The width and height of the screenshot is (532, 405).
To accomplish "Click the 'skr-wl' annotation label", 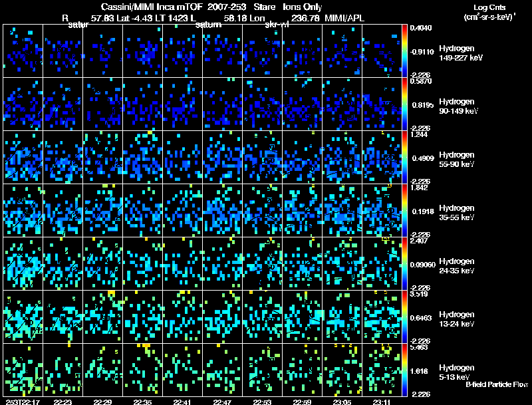I will pyautogui.click(x=277, y=25).
